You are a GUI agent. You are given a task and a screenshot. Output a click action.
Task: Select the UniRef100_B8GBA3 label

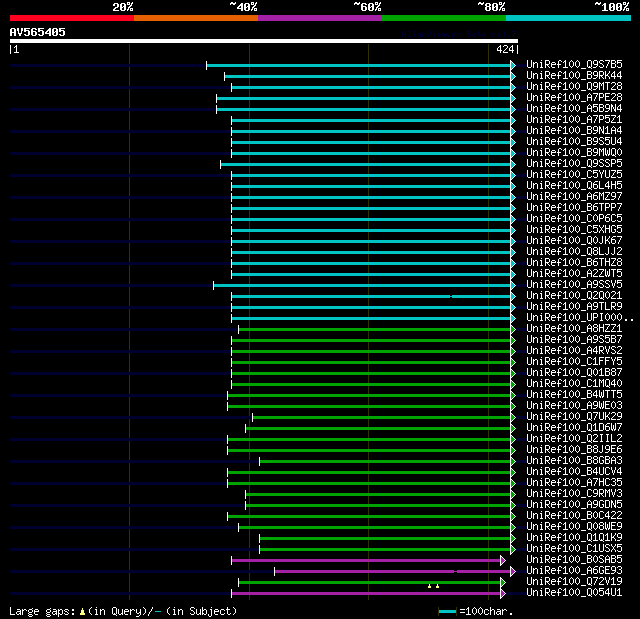574,461
